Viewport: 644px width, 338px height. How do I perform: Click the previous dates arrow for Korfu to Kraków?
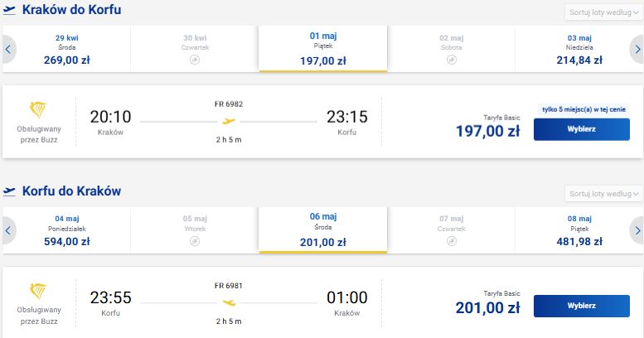coord(8,230)
